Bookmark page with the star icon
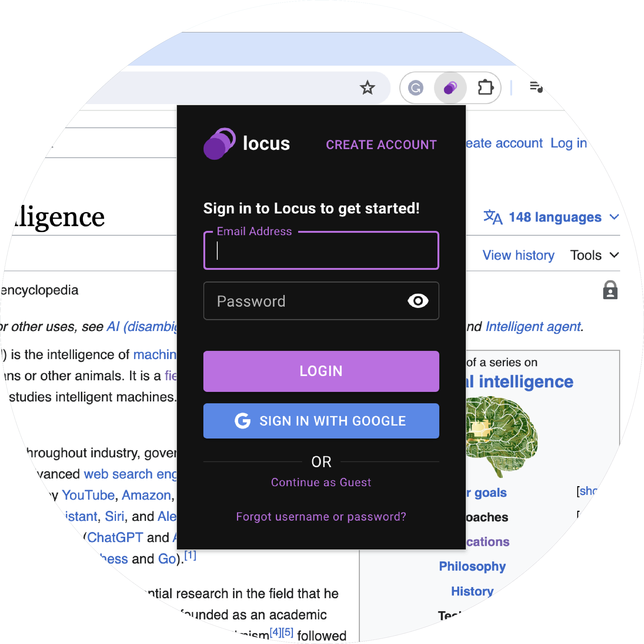Image resolution: width=644 pixels, height=644 pixels. point(367,88)
